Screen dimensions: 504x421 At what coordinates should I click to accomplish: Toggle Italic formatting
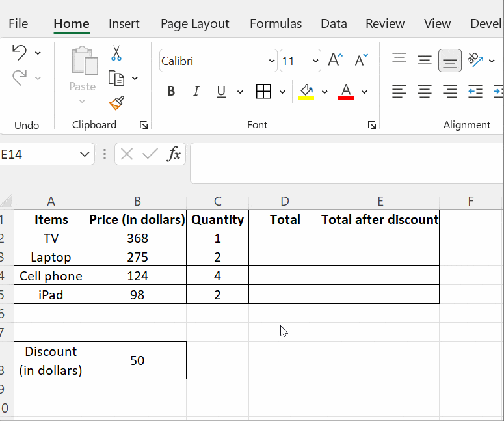point(196,91)
